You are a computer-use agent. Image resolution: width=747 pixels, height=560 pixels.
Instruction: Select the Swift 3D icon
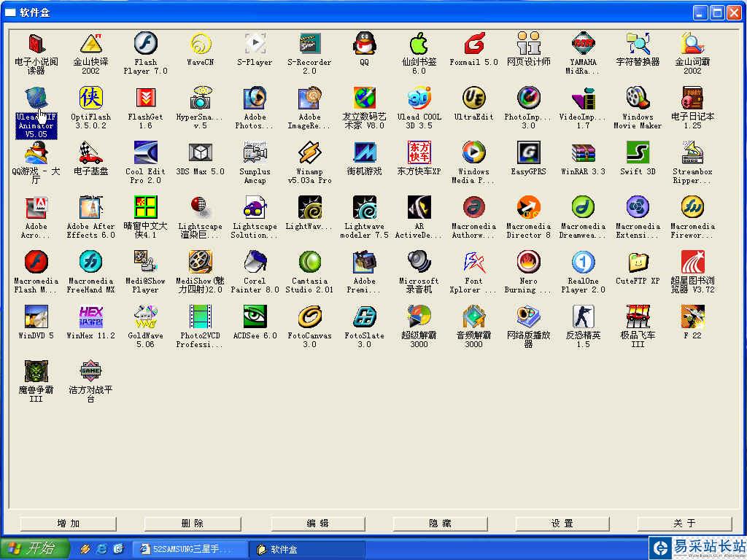(638, 153)
